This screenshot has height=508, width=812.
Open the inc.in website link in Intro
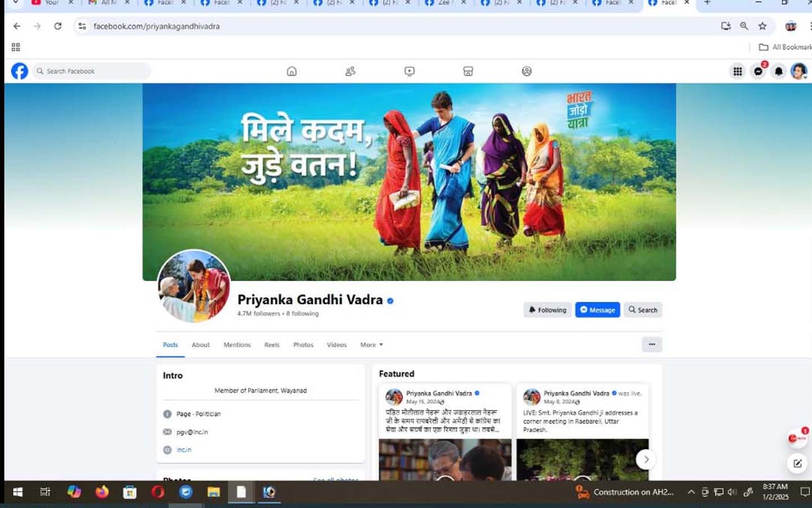tap(184, 450)
